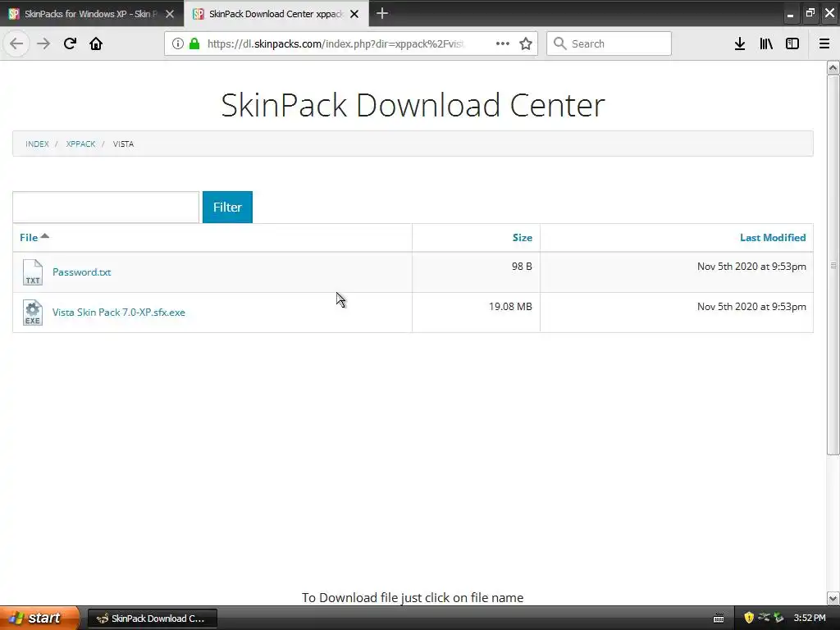Image resolution: width=840 pixels, height=630 pixels.
Task: Focus the filter text input field
Action: point(106,207)
